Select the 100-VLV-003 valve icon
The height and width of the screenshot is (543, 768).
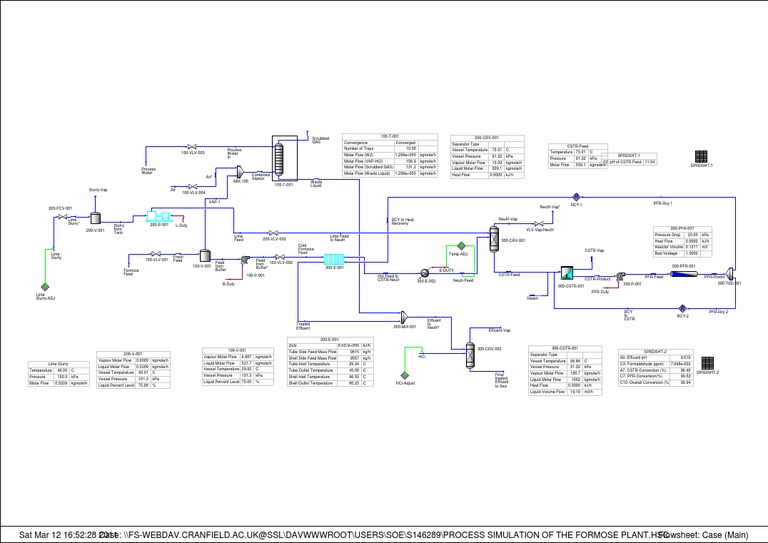[192, 146]
